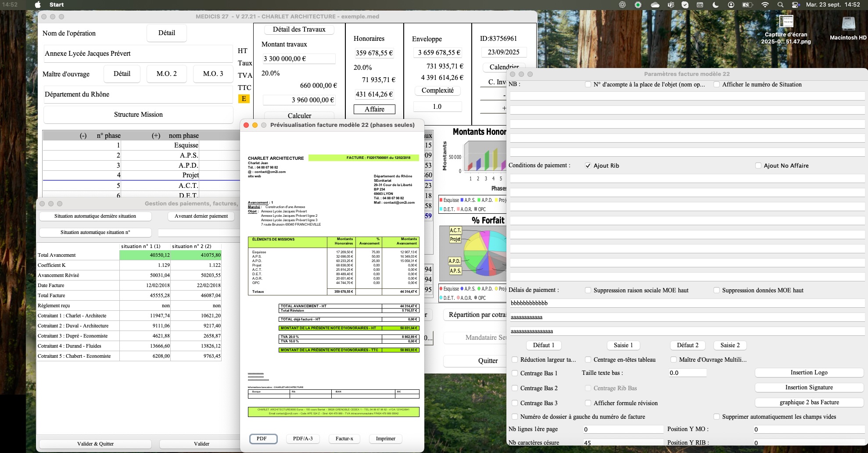Select the Projet phase row

(141, 175)
